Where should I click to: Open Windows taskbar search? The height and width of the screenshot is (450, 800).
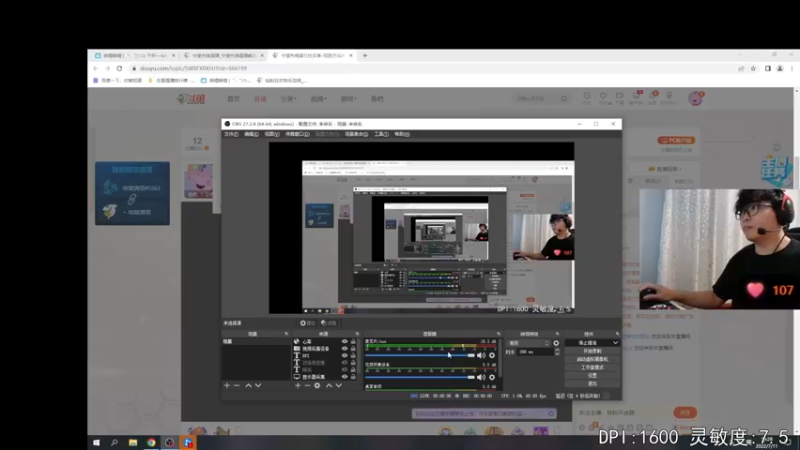(114, 442)
